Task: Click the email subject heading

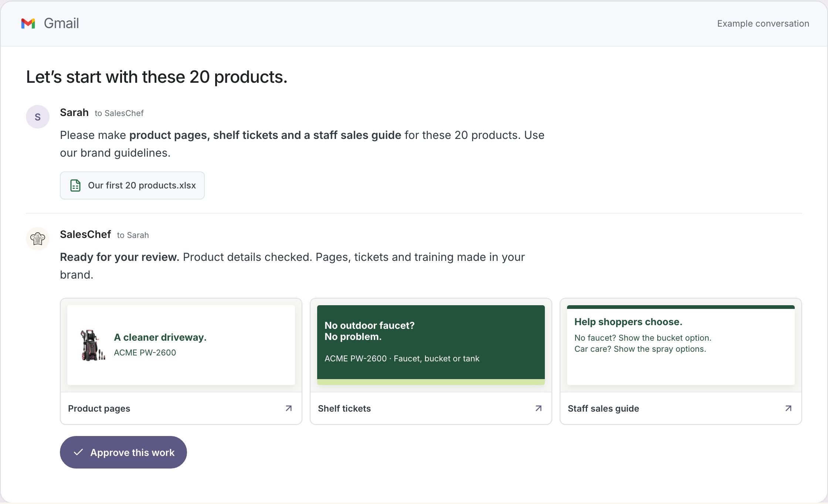Action: [157, 77]
